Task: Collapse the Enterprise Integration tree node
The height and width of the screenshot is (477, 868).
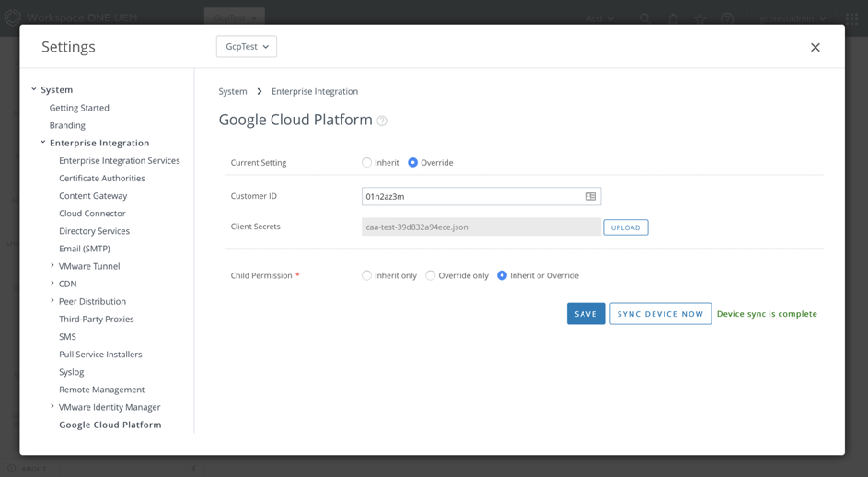Action: 42,143
